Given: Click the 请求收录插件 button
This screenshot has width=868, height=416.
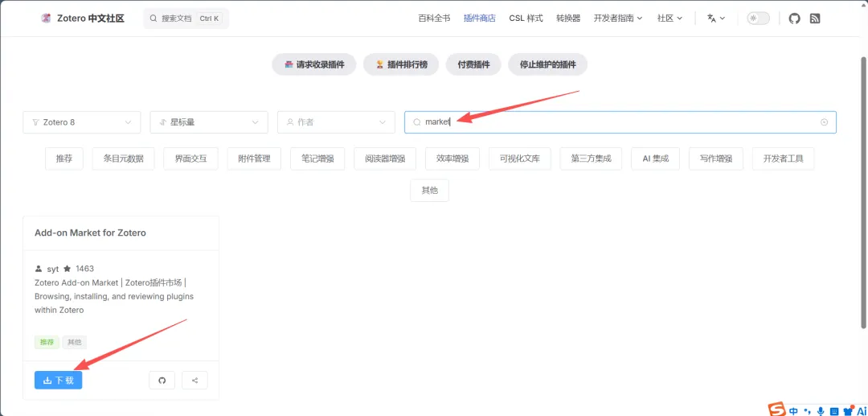Looking at the screenshot, I should [314, 65].
